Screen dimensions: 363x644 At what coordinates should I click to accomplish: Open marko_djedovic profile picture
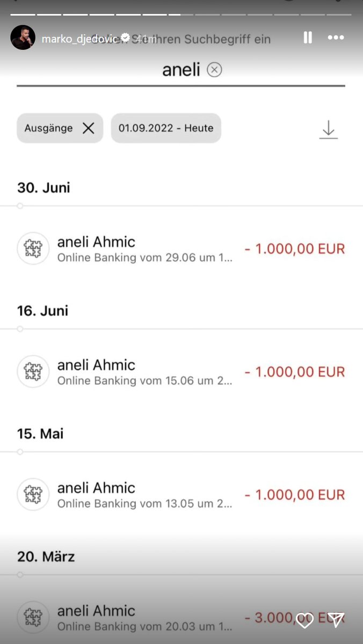23,38
